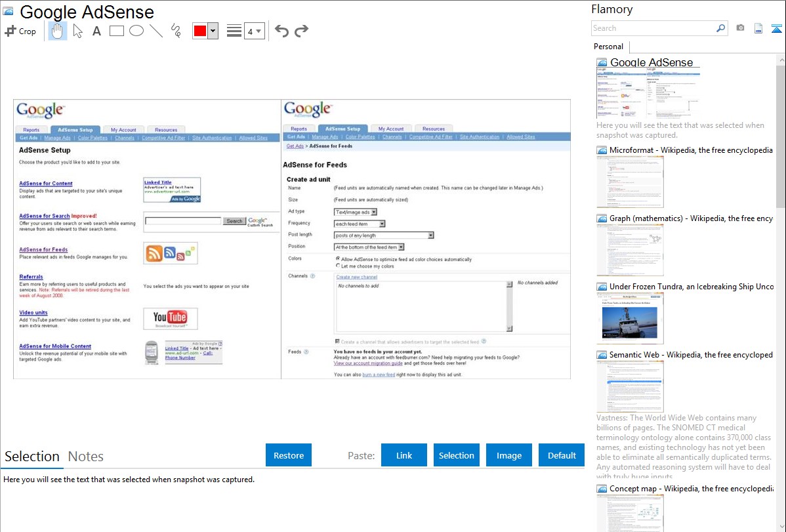Image resolution: width=786 pixels, height=532 pixels.
Task: Click the browser icon beside Under Frozen Tundra
Action: [602, 286]
